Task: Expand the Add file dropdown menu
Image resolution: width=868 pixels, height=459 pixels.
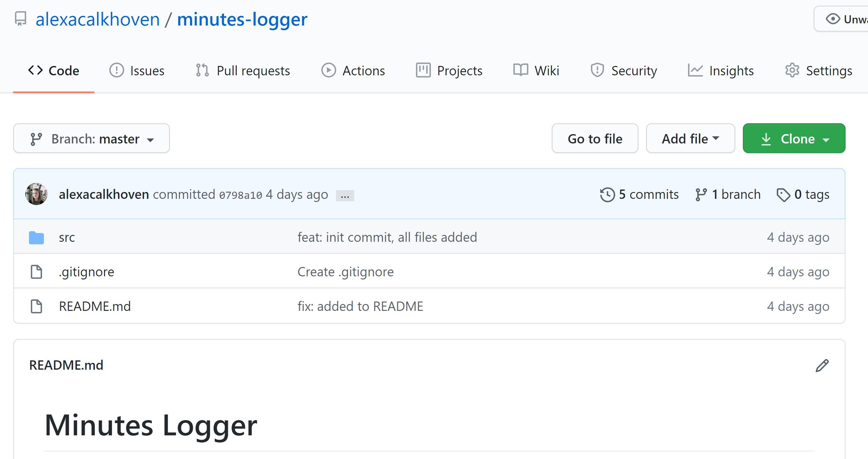Action: [690, 138]
